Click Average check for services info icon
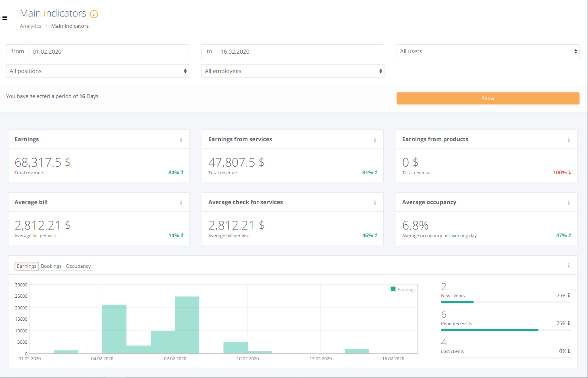Image resolution: width=588 pixels, height=378 pixels. click(375, 203)
